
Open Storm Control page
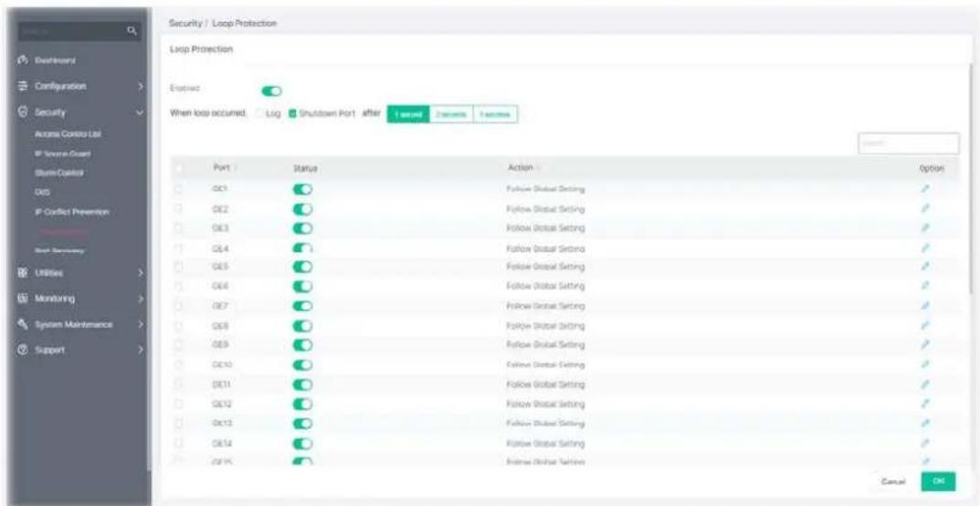pos(59,171)
